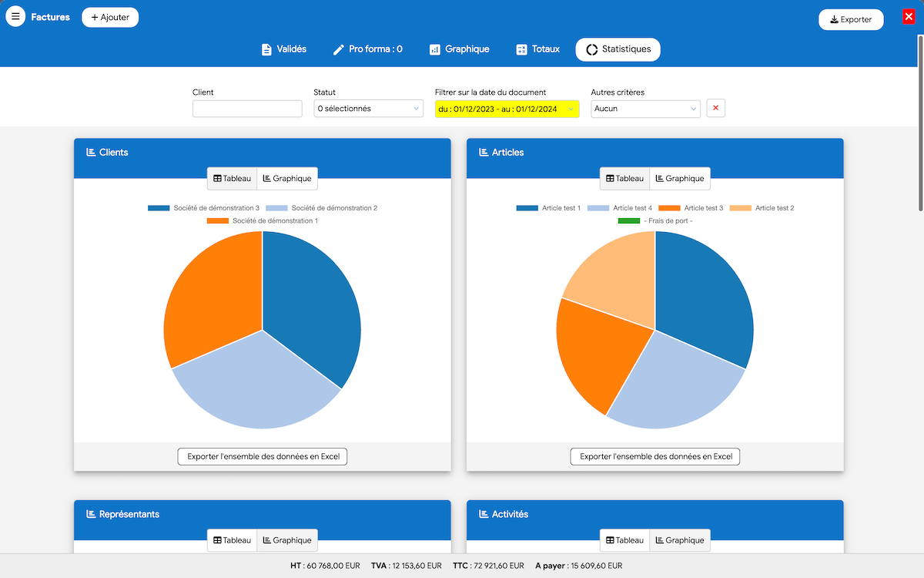Viewport: 924px width, 578px height.
Task: Show Graphique view in Activités panel
Action: click(x=680, y=540)
